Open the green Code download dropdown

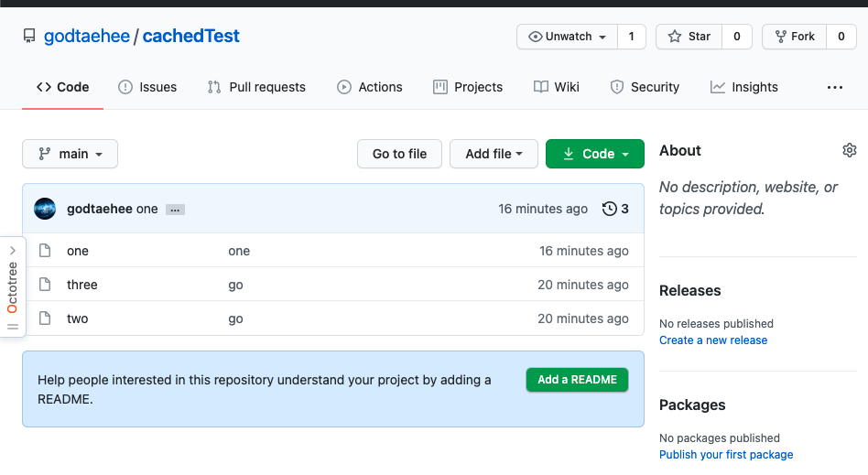coord(595,154)
